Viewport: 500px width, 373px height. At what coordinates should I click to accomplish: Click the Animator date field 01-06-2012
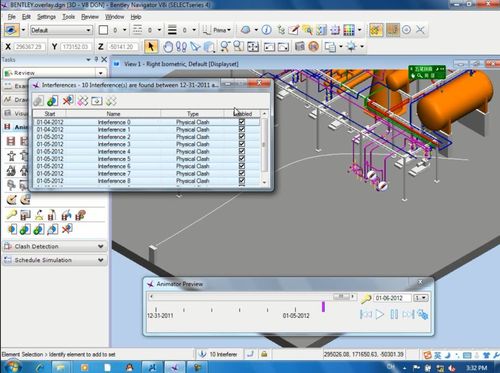(x=392, y=298)
